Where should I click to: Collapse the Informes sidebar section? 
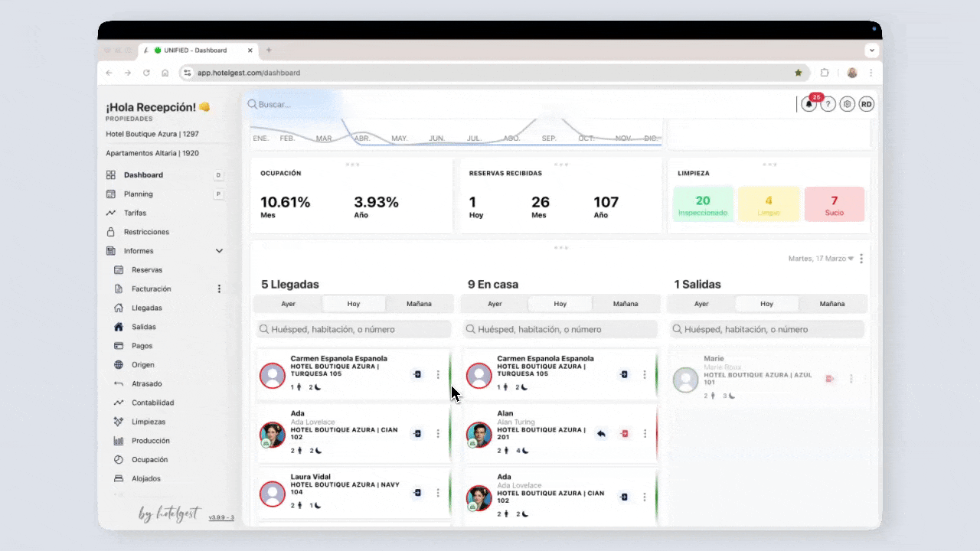point(219,251)
